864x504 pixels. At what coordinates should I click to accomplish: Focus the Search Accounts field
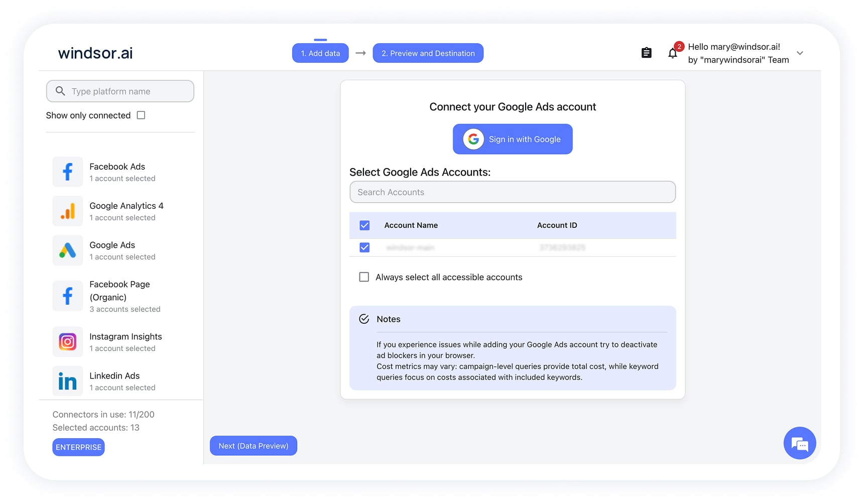(x=512, y=192)
